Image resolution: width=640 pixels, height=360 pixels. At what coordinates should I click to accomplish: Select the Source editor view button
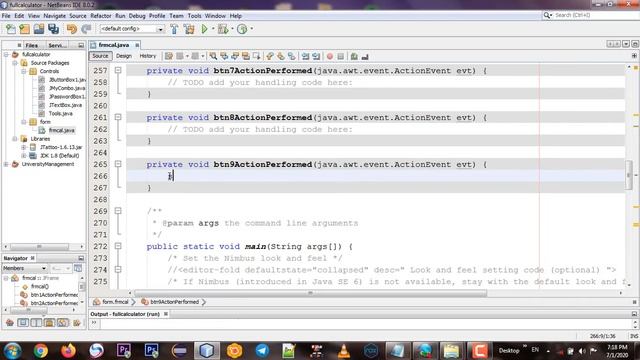100,56
